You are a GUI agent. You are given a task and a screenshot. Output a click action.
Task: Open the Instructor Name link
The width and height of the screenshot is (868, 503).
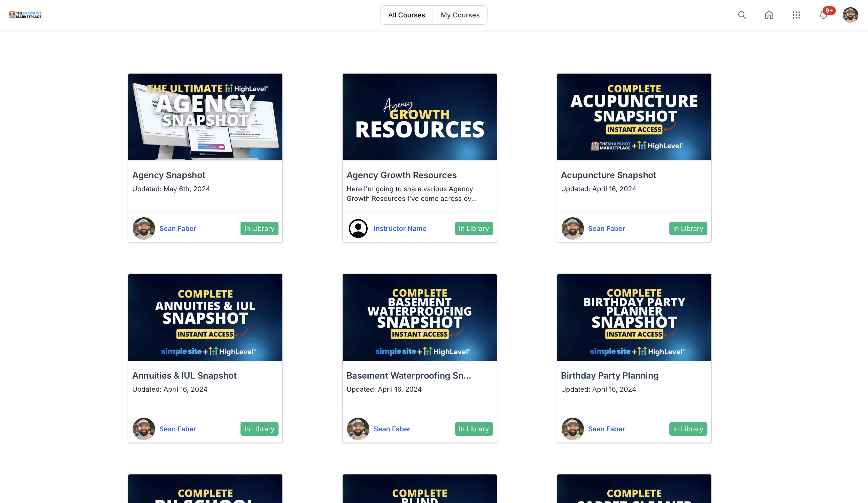coord(400,228)
